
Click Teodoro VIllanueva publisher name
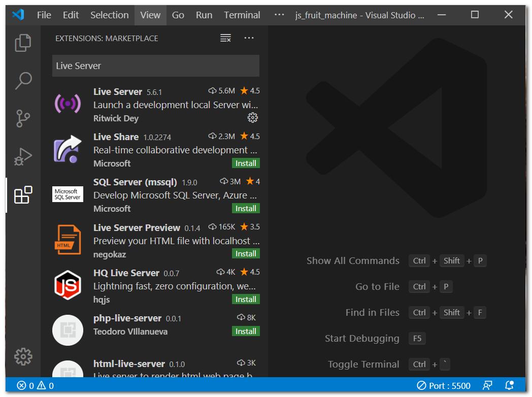pos(130,332)
